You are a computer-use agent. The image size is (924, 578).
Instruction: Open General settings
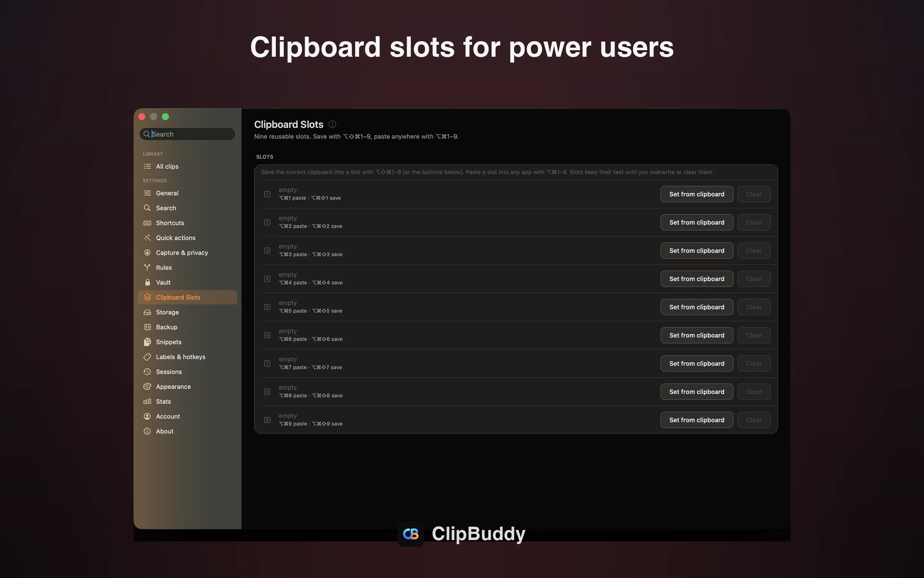[187, 193]
